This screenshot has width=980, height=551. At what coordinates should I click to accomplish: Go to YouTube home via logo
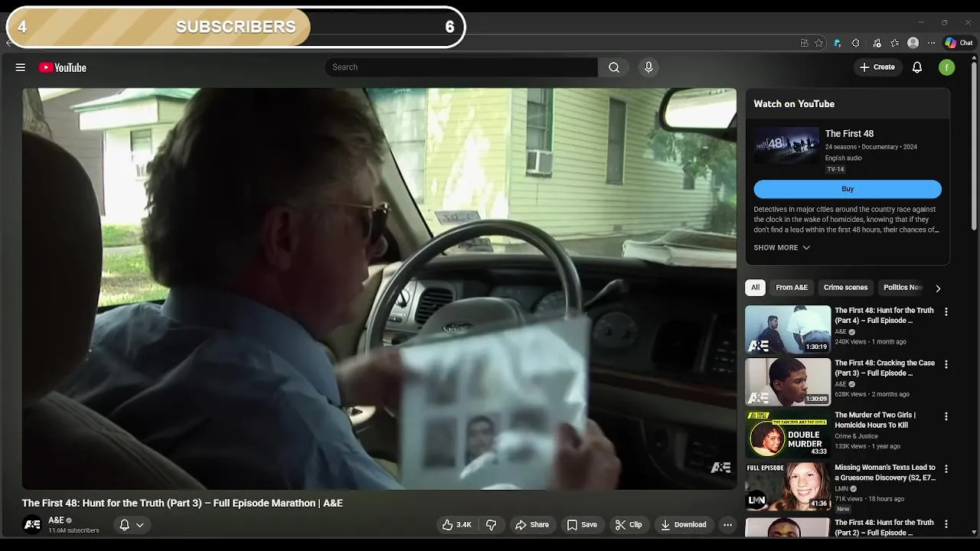(x=63, y=67)
